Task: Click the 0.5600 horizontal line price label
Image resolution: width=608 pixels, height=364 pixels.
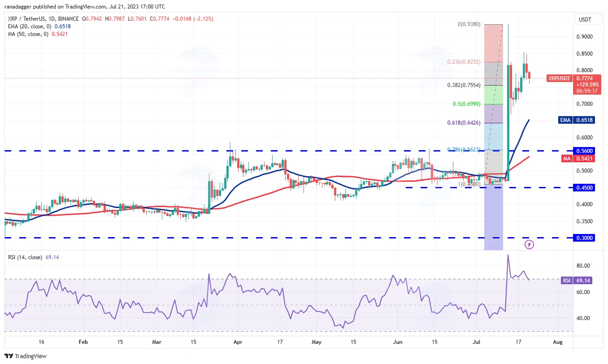Action: coord(585,151)
